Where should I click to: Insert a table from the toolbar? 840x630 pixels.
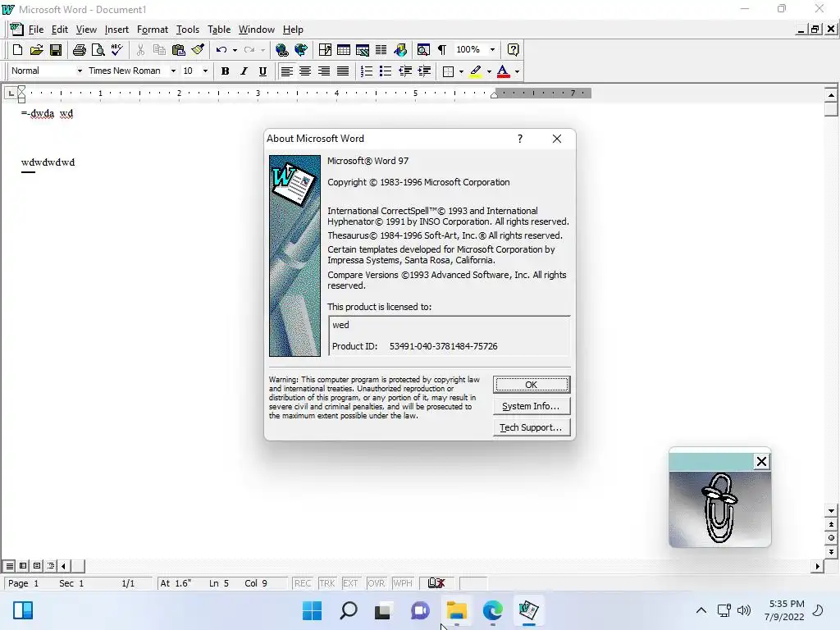[x=344, y=50]
